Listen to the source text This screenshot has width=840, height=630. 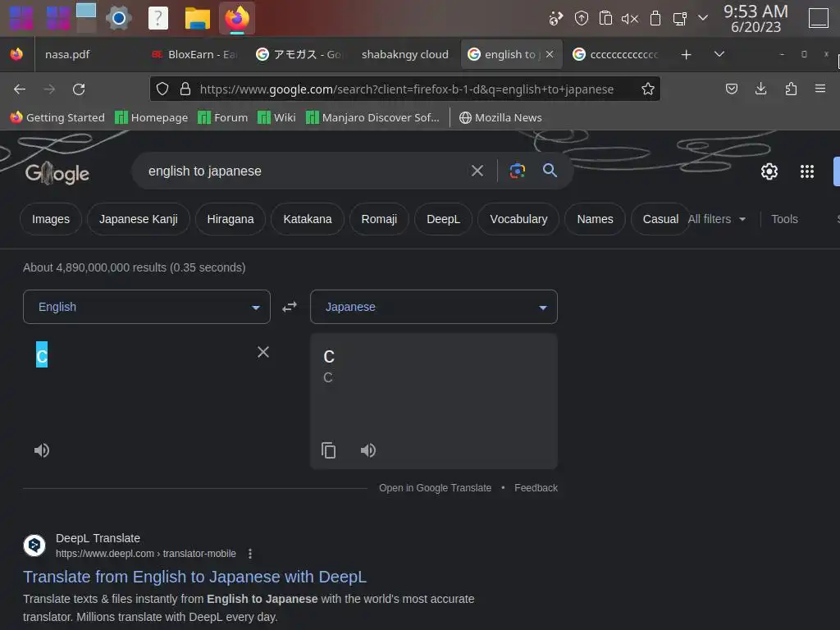click(42, 450)
